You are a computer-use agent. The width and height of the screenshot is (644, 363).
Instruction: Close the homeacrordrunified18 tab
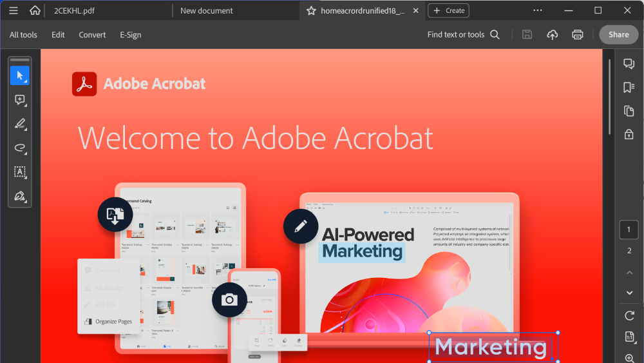click(x=415, y=11)
